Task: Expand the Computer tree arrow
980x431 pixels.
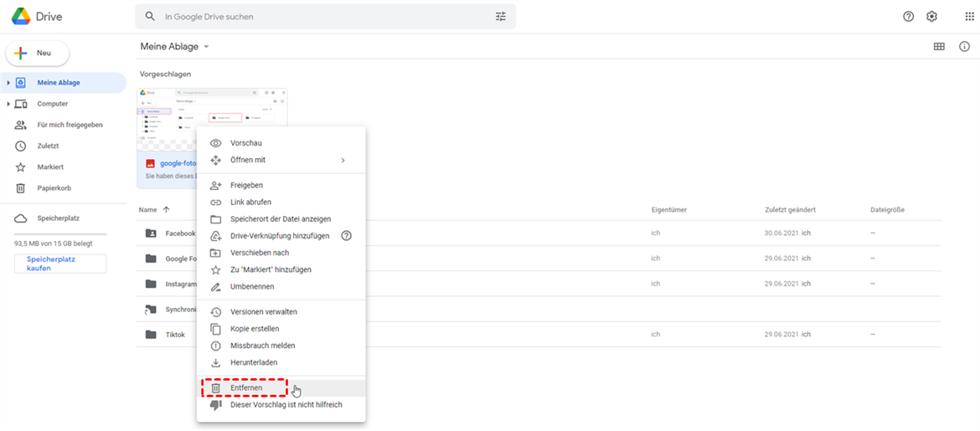Action: coord(8,104)
